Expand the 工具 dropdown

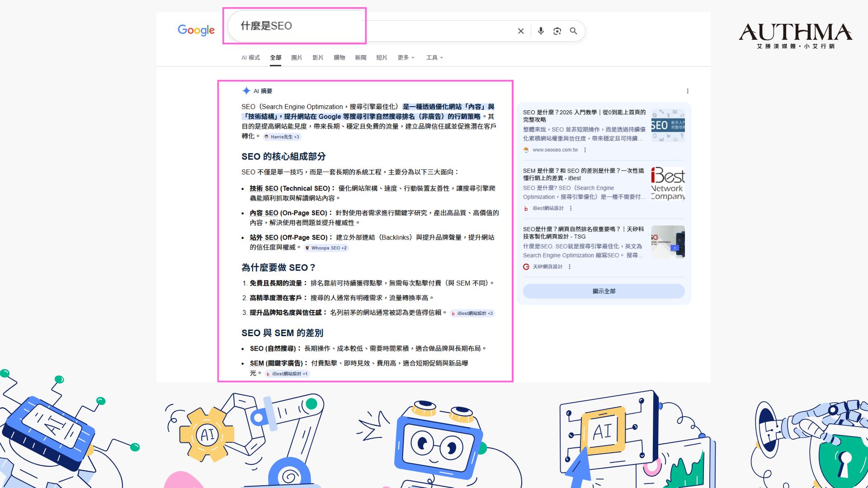[434, 57]
